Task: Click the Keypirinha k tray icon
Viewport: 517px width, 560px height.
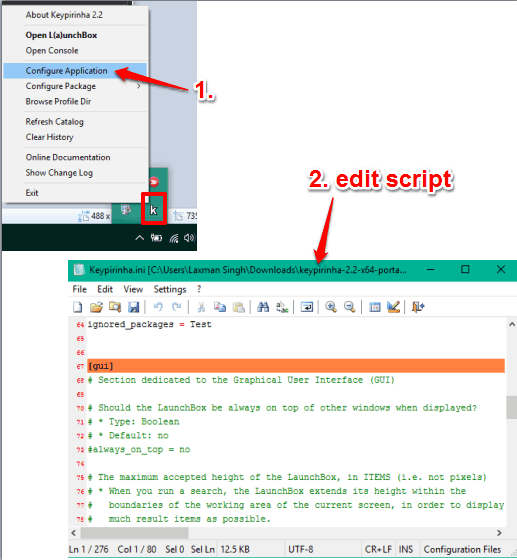Action: [x=154, y=210]
